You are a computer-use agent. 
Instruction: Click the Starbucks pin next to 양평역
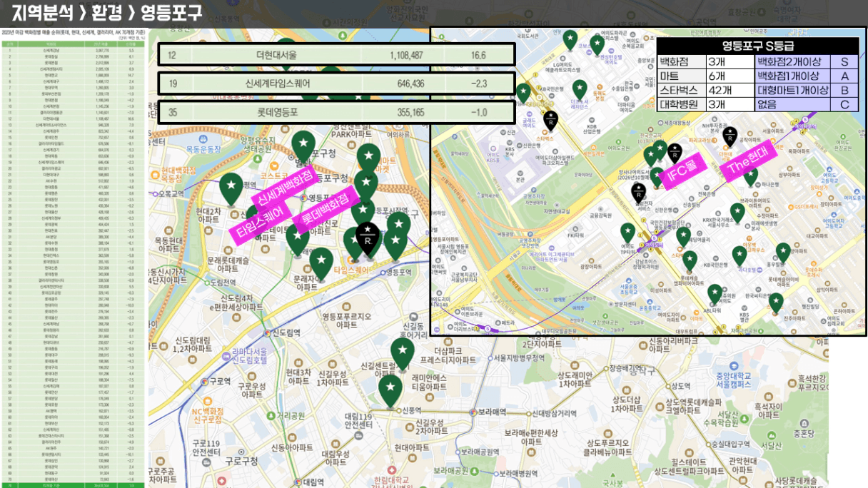231,188
